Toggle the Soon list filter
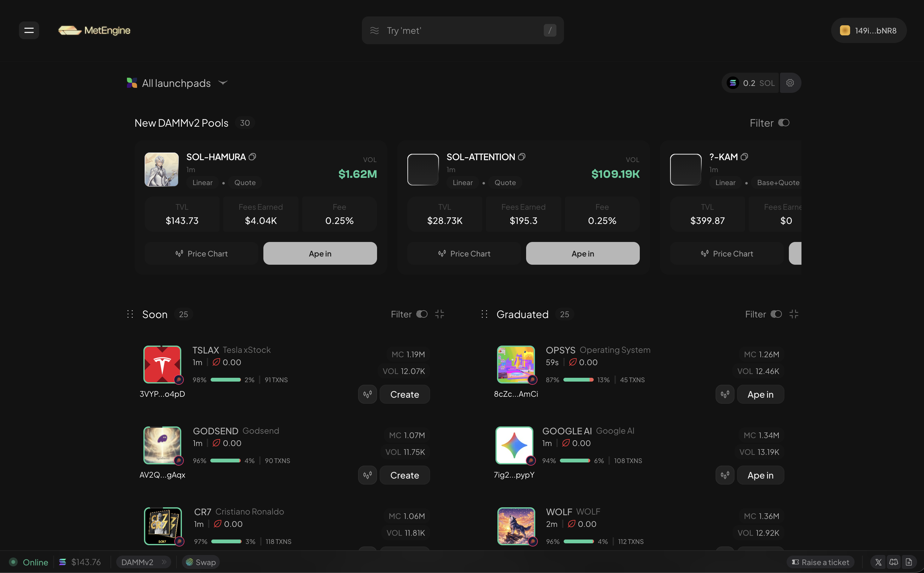 [409, 314]
